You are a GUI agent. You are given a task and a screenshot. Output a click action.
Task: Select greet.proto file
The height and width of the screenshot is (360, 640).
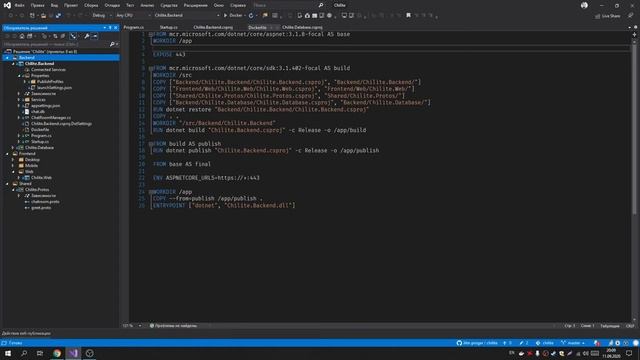[x=41, y=208]
